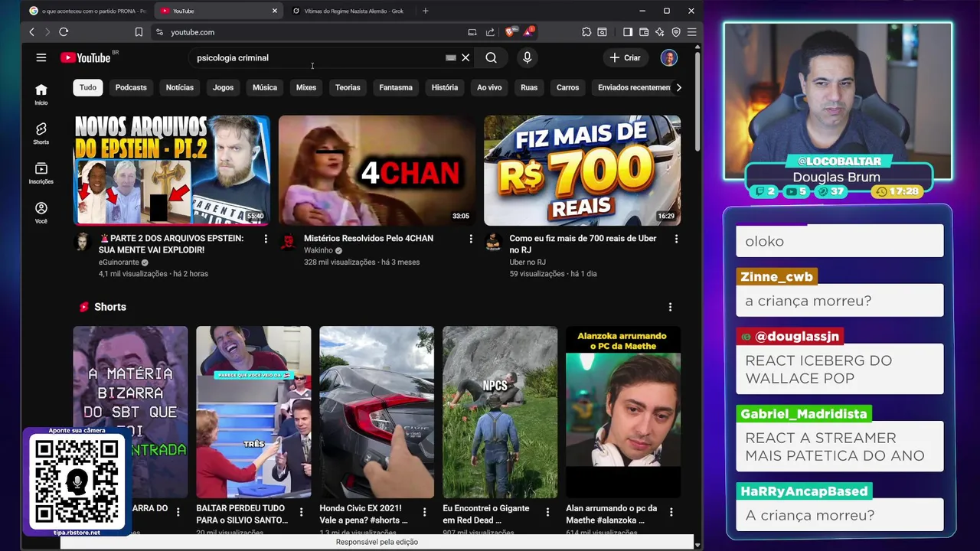Click the browser address bar URL
Screen dimensions: 980x551
pos(193,32)
